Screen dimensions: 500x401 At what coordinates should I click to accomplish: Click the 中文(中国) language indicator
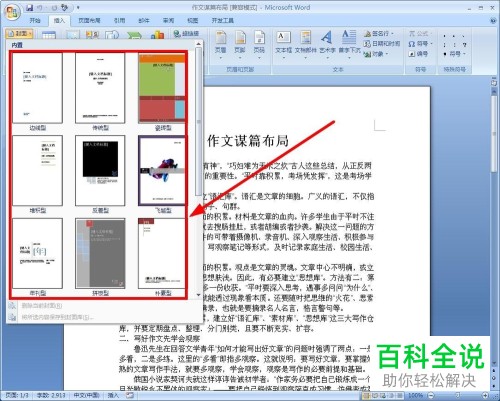(87, 395)
